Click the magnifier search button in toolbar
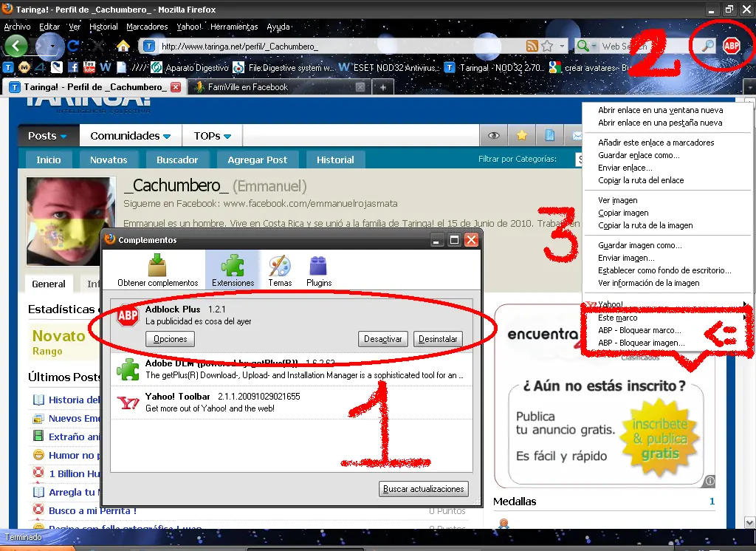This screenshot has height=551, width=756. pos(707,46)
